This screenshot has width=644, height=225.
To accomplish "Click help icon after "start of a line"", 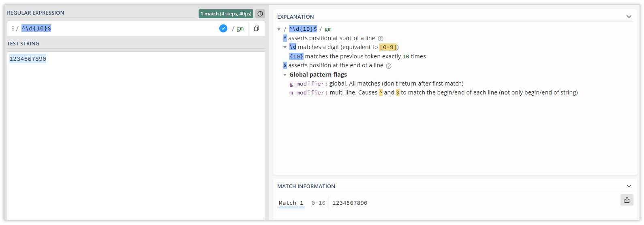I will coord(381,39).
